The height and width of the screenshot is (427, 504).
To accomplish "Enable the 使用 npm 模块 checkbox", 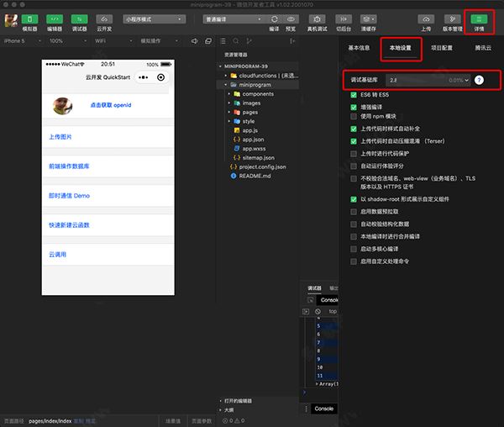I will pyautogui.click(x=354, y=116).
